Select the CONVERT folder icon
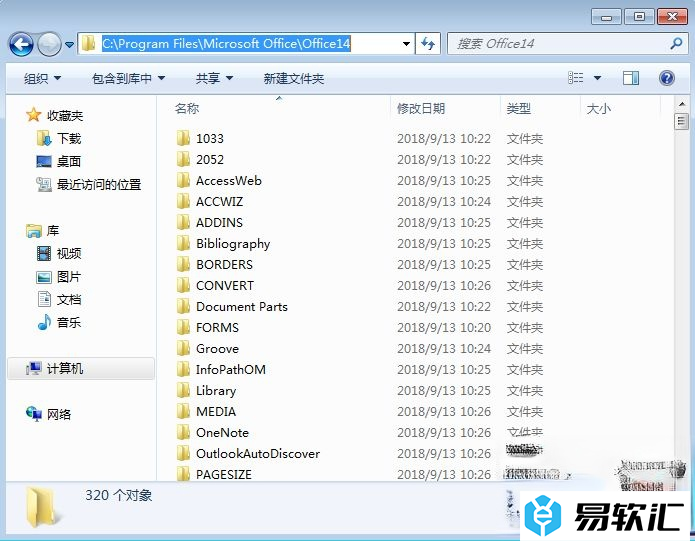 coord(183,285)
